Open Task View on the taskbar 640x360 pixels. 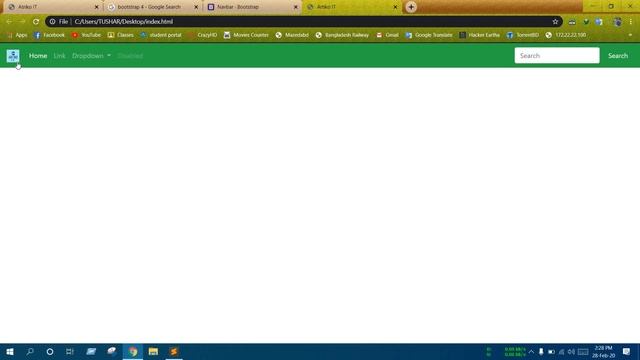pyautogui.click(x=70, y=351)
